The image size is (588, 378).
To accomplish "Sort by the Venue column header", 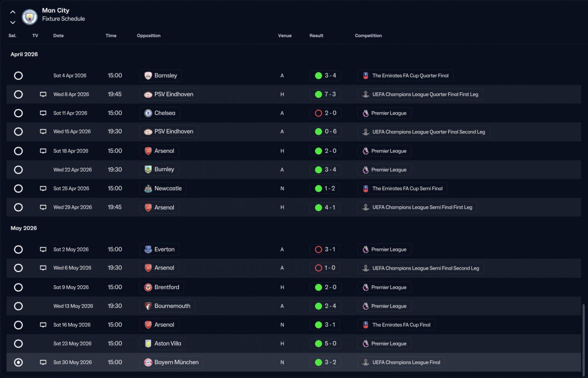I will coord(285,36).
